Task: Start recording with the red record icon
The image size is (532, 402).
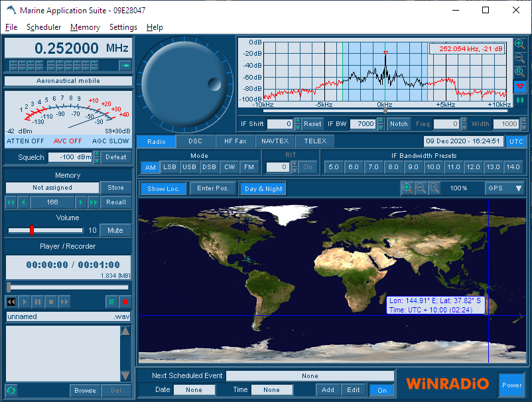Action: [125, 302]
